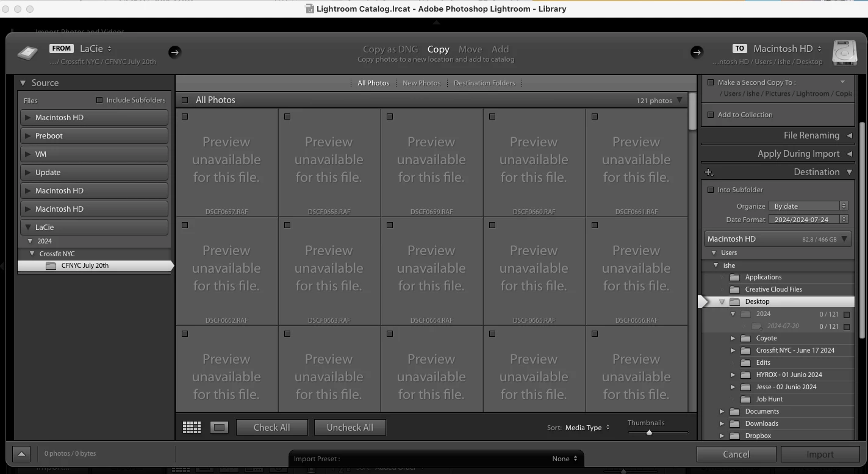Screen dimensions: 868x474
Task: Check the DSCF0663.RAF photo checkbox
Action: (x=287, y=225)
